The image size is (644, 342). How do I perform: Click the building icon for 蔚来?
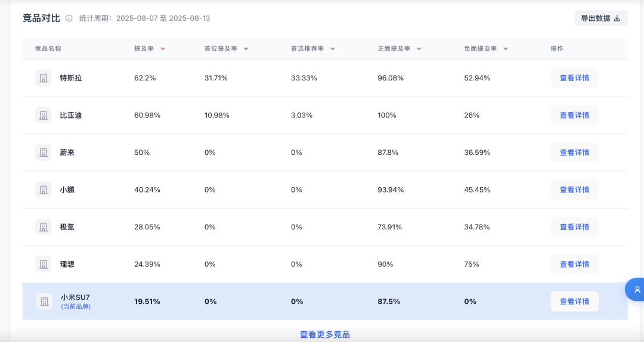43,153
